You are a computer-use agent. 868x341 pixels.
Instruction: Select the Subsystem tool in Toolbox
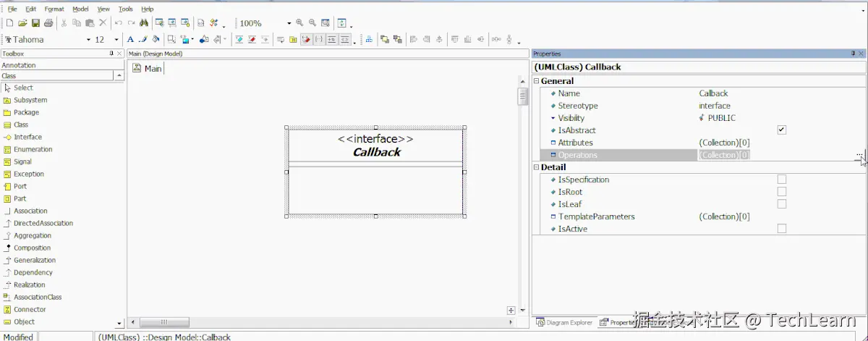30,100
